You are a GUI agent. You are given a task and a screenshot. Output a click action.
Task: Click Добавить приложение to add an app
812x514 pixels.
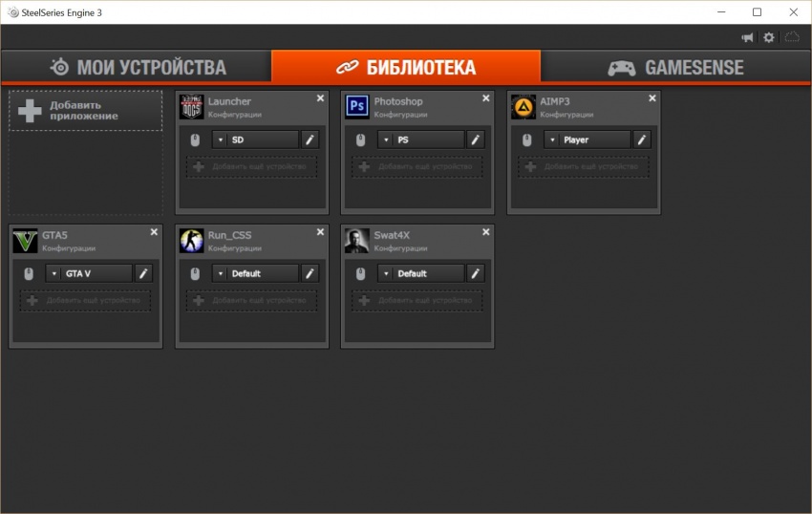click(x=85, y=111)
